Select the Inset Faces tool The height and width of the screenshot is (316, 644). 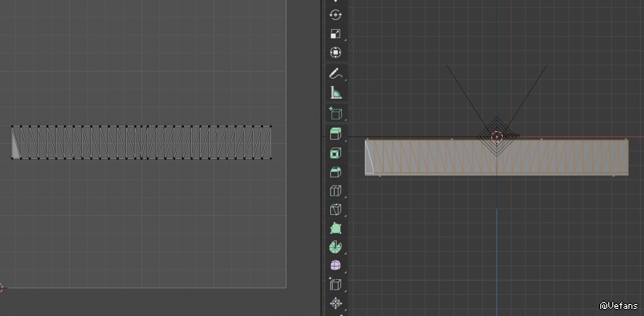tap(335, 153)
